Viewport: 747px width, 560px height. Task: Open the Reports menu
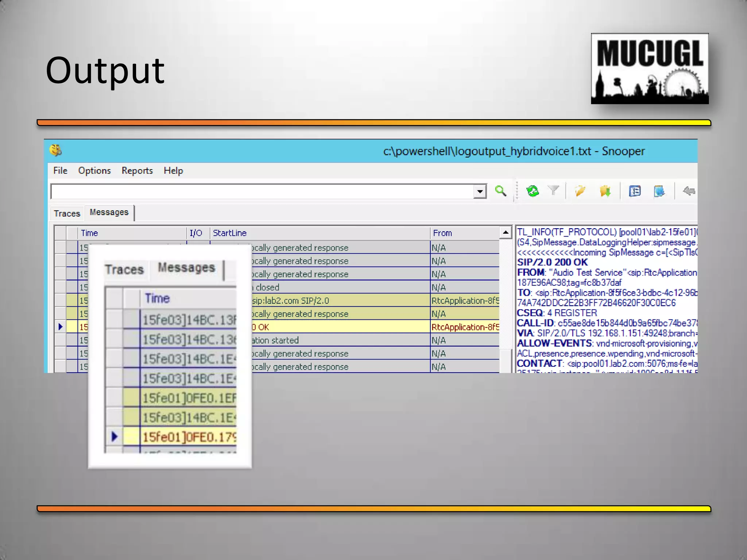coord(137,171)
